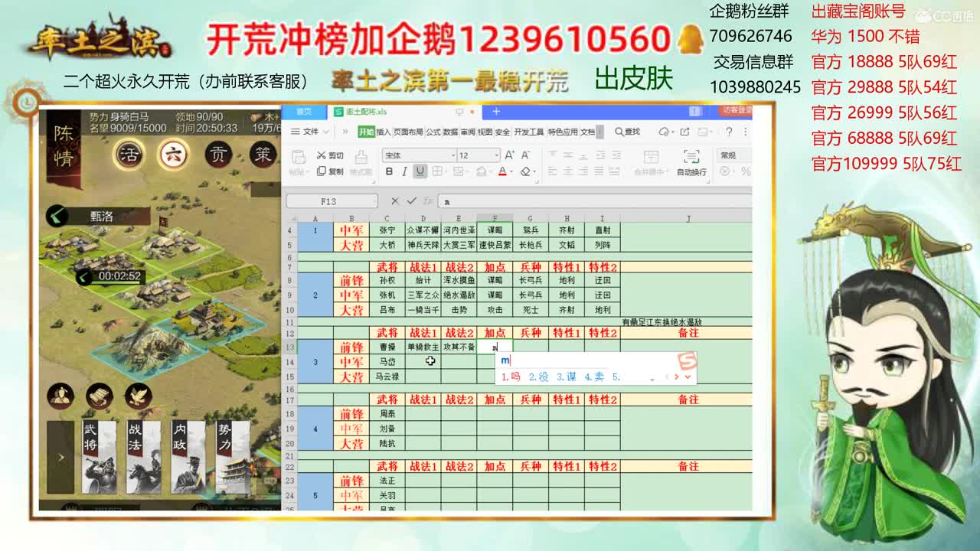Tap the scroll round icon in game

coord(99,396)
